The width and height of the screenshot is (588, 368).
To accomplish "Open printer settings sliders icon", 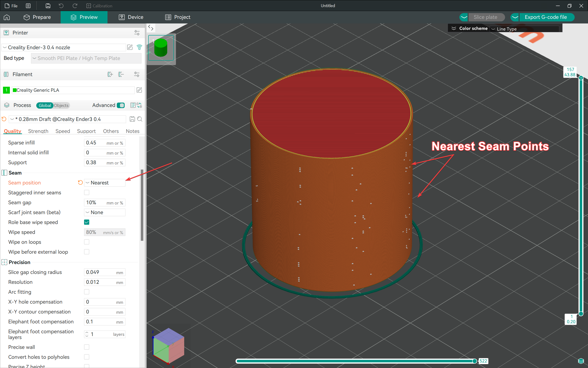I will (x=137, y=33).
